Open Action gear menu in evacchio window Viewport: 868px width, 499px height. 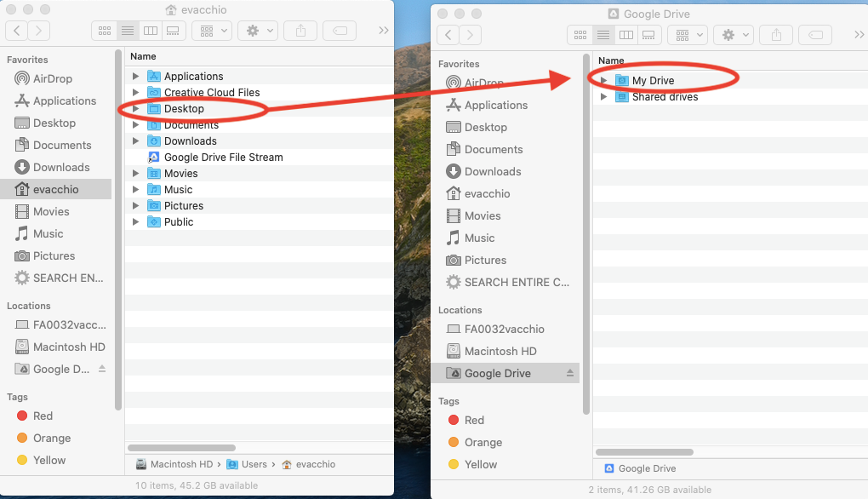click(258, 31)
